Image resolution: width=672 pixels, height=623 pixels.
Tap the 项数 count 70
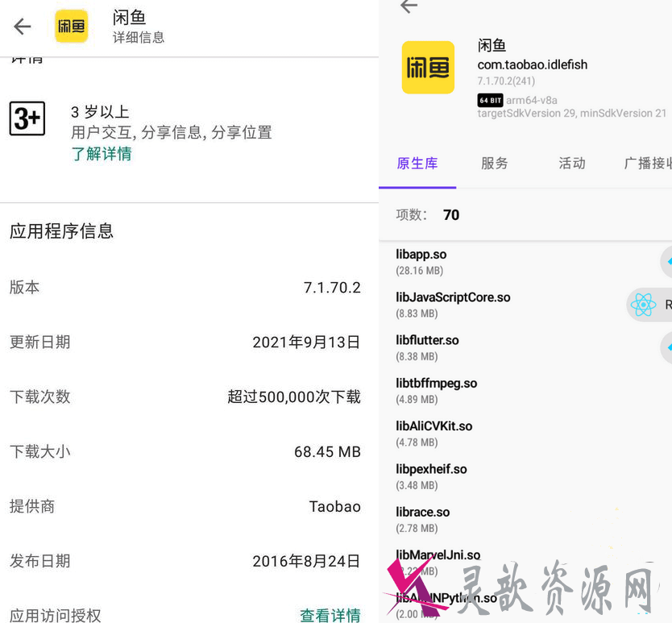tap(451, 215)
